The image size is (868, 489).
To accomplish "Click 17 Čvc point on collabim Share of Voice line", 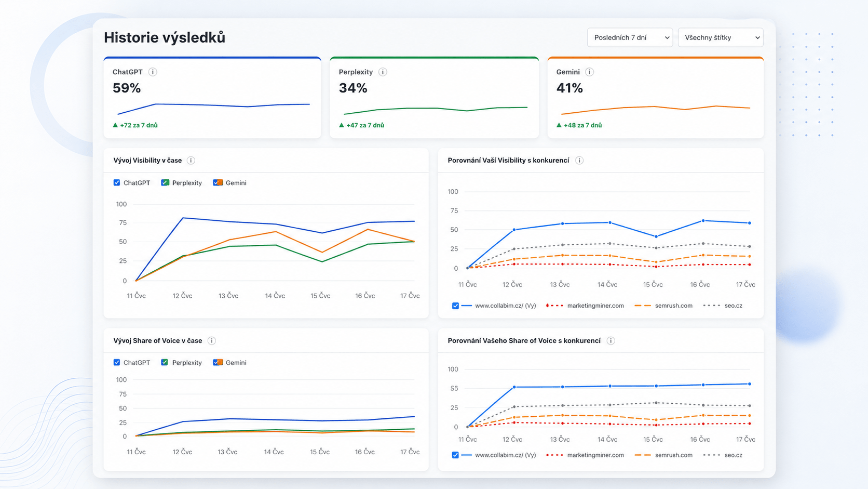I will point(750,384).
